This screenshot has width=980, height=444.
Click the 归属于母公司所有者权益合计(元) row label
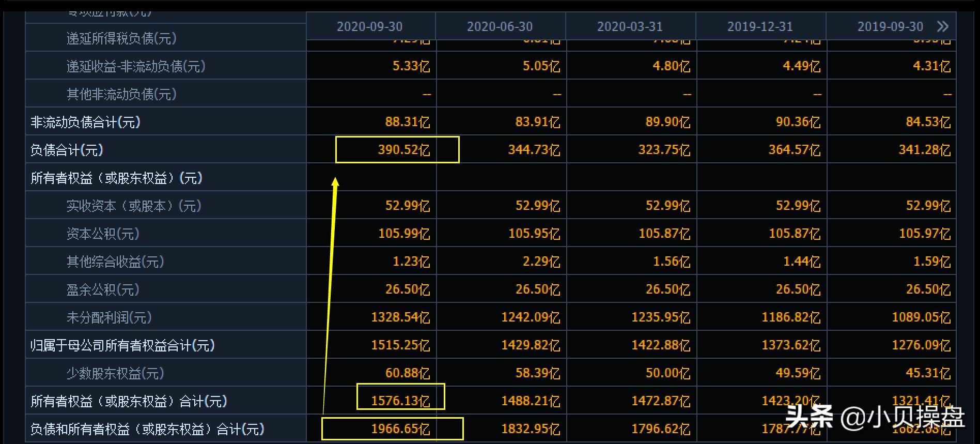[122, 345]
